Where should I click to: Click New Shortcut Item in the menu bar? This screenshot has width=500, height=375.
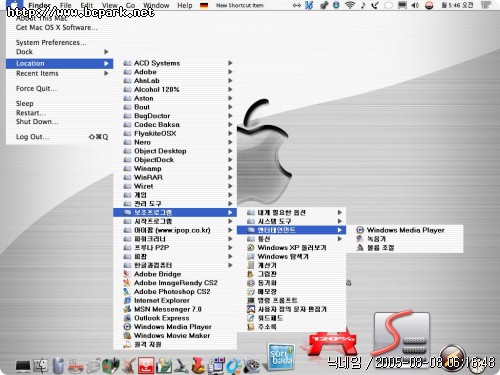[x=240, y=5]
